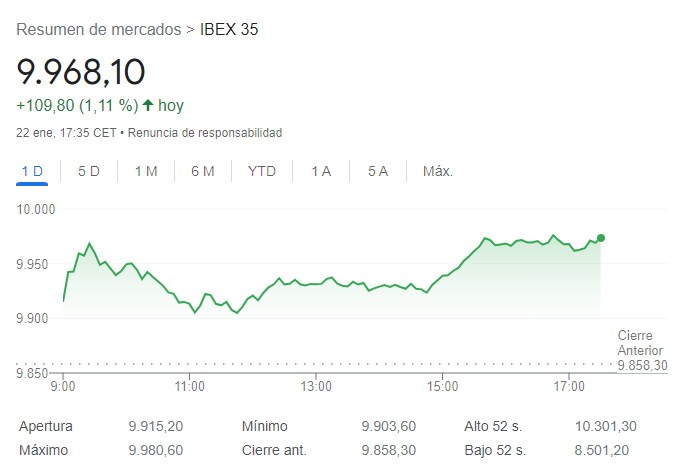
Task: Select the 1 D time range tab
Action: [x=32, y=171]
